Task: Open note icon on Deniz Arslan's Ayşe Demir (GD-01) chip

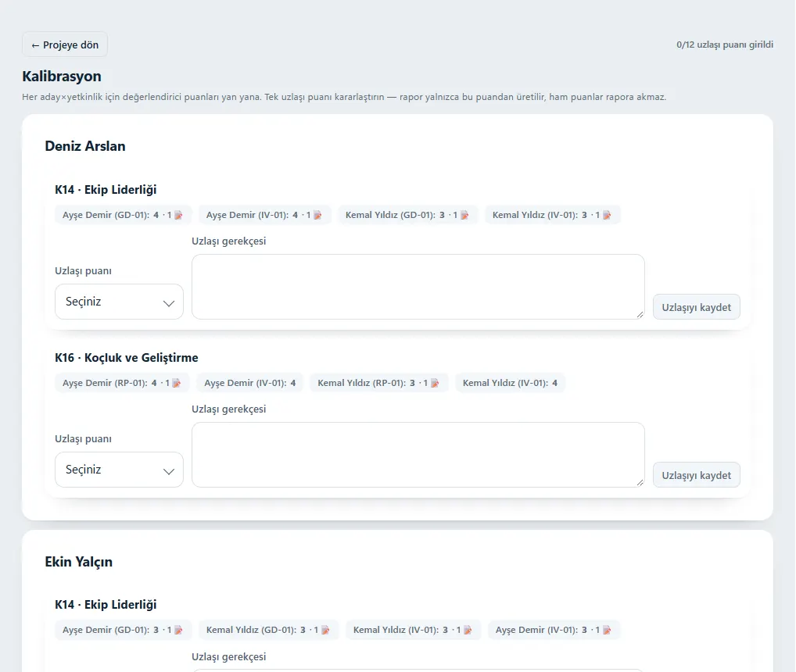Action: coord(178,215)
